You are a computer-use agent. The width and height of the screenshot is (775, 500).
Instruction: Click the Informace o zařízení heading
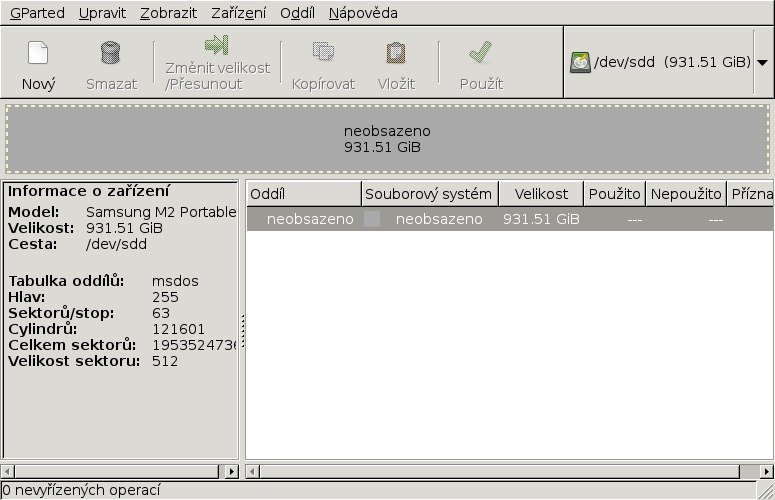pyautogui.click(x=88, y=191)
